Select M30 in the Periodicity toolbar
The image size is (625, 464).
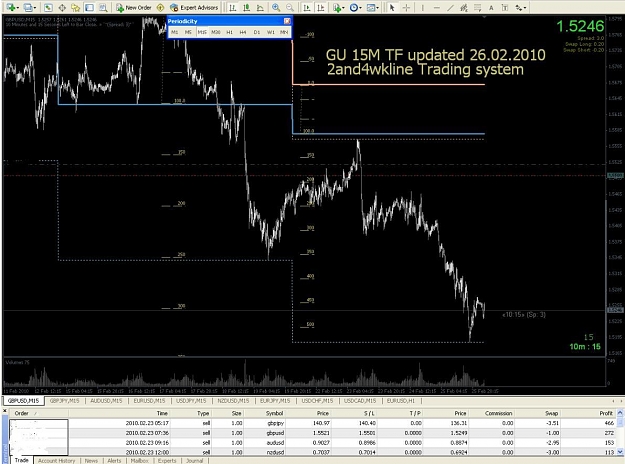click(216, 32)
